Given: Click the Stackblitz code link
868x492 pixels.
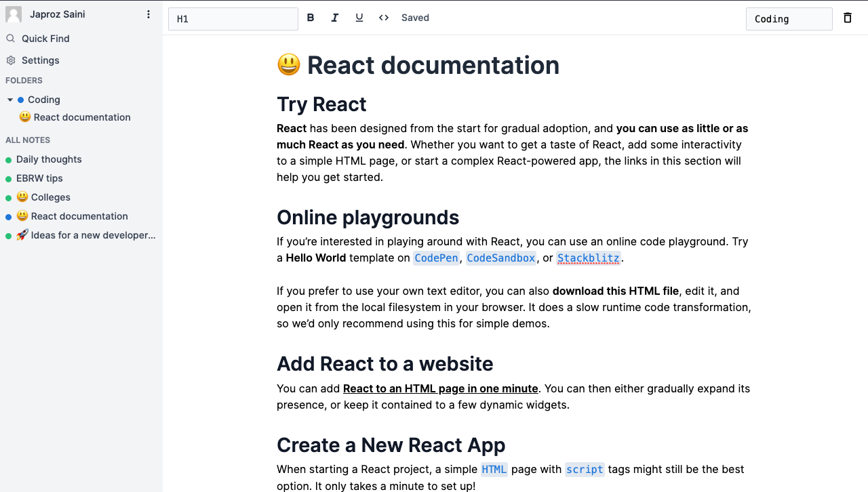Looking at the screenshot, I should click(x=589, y=258).
